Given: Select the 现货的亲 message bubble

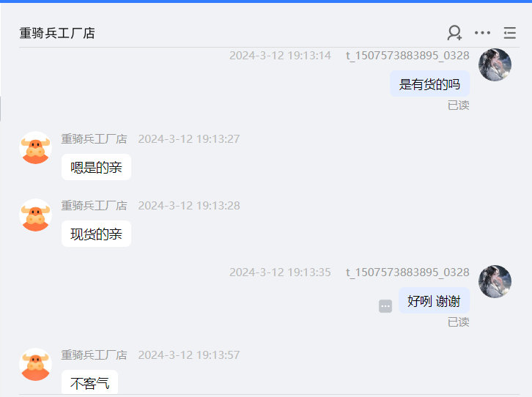Looking at the screenshot, I should (x=96, y=234).
